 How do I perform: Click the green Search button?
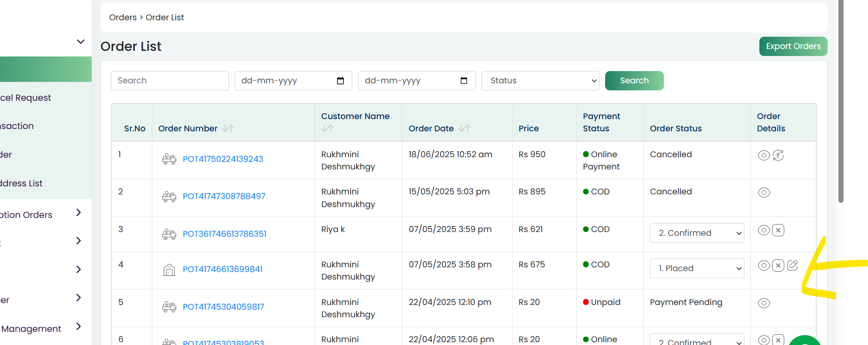pyautogui.click(x=634, y=80)
